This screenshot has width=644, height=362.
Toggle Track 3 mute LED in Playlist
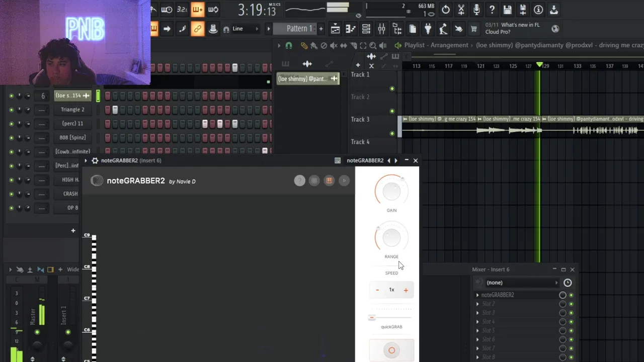(x=392, y=134)
